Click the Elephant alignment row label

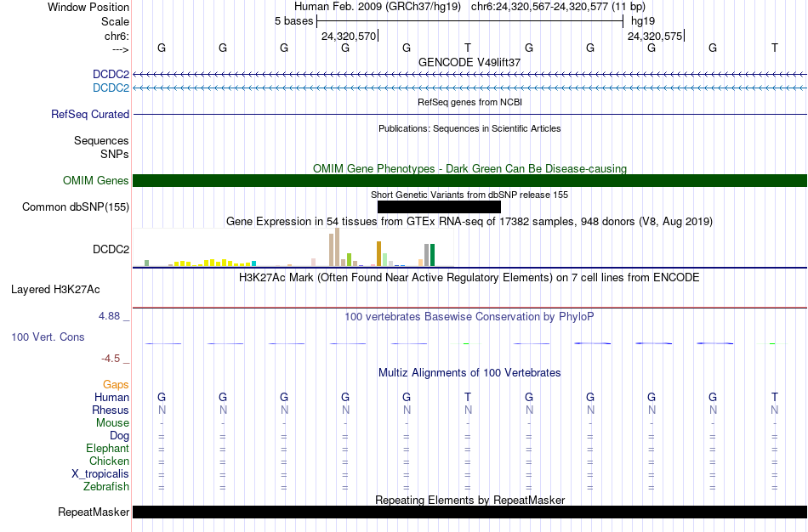107,448
